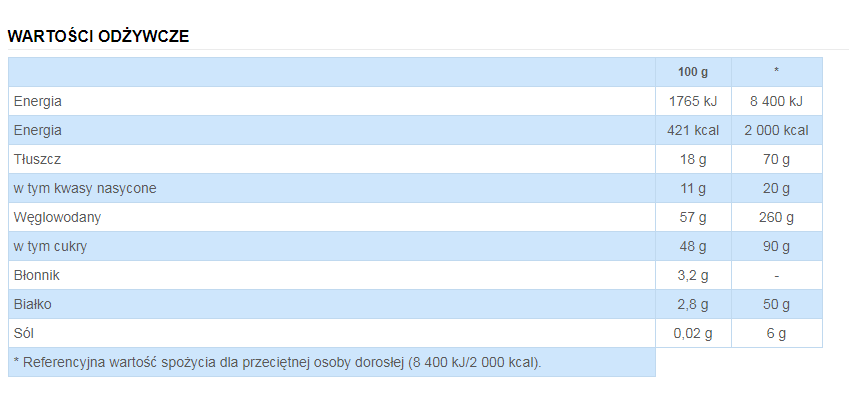Click the Białko row label
This screenshot has width=849, height=399.
(x=32, y=305)
